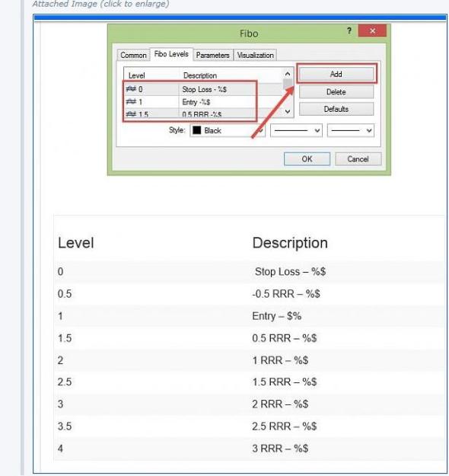Click level value 4 in table
449x476 pixels.
click(60, 449)
